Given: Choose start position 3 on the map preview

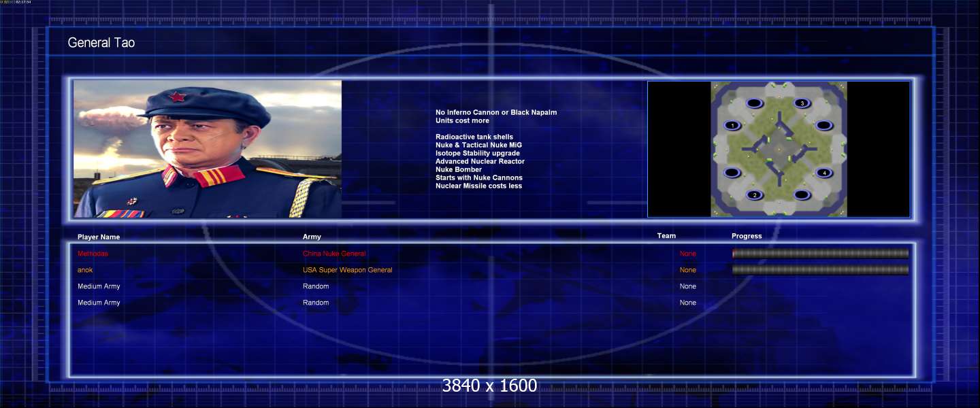Looking at the screenshot, I should click(x=802, y=103).
